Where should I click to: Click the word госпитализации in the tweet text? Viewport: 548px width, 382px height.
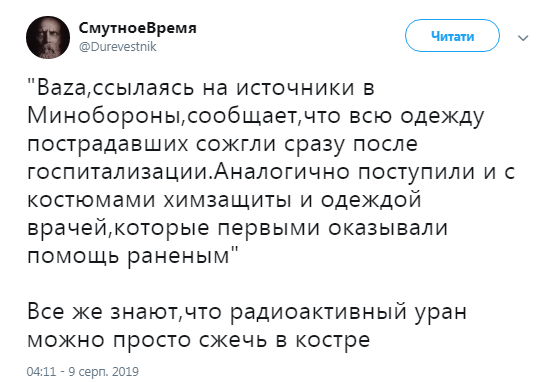click(119, 173)
